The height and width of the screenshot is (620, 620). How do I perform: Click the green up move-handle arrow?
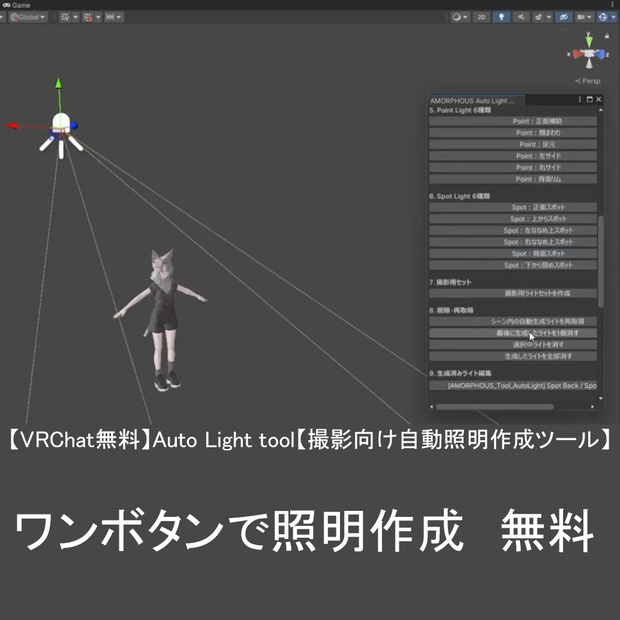click(x=59, y=83)
